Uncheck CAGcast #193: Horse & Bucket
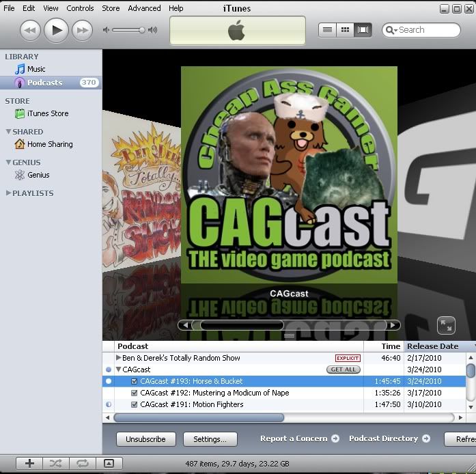The image size is (476, 474). (x=134, y=381)
